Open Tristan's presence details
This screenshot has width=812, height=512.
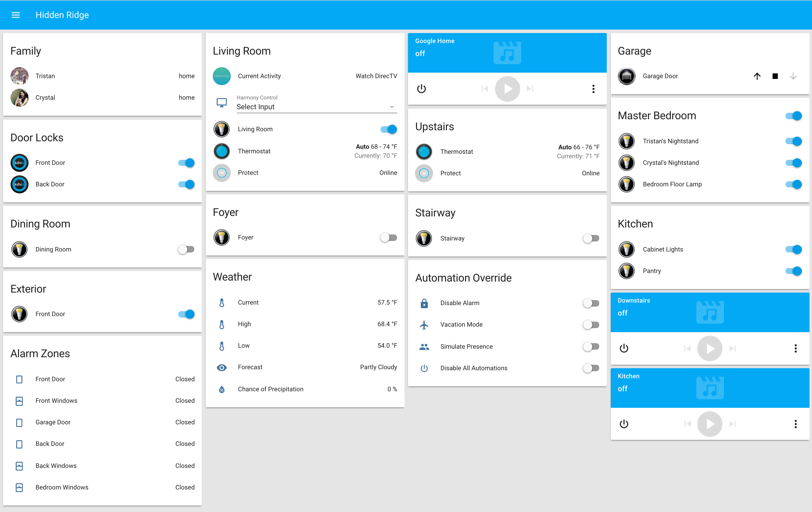(x=45, y=76)
